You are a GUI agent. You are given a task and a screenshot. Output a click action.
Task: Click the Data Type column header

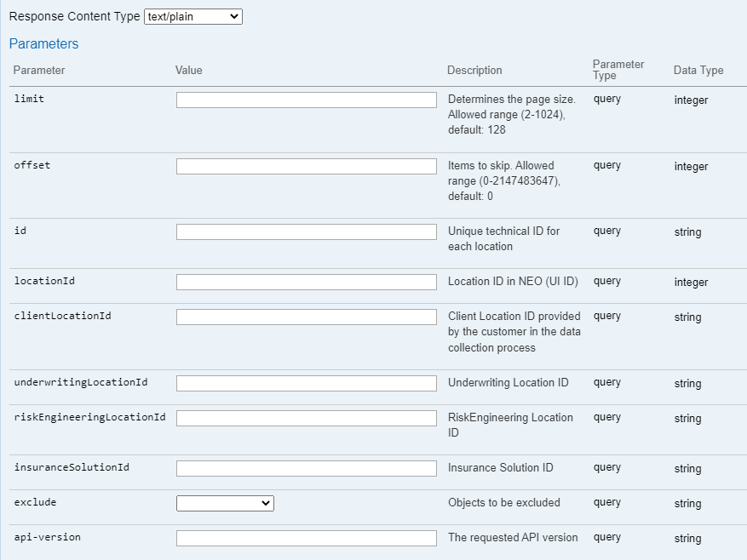pos(698,71)
